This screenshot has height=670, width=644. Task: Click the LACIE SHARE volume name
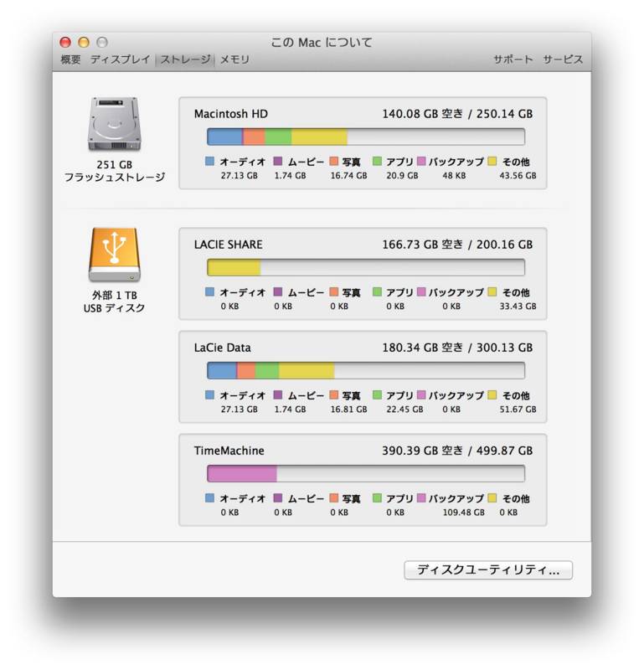pyautogui.click(x=228, y=245)
